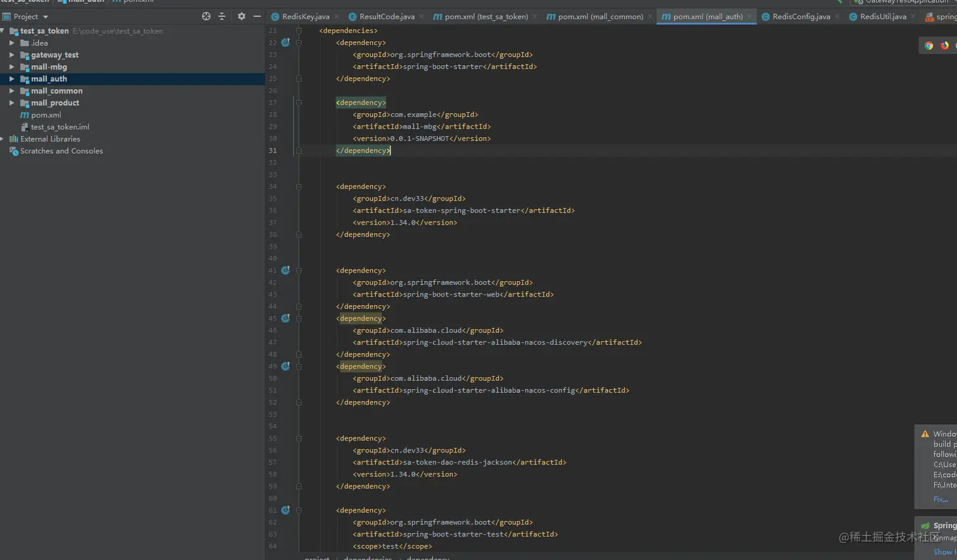Image resolution: width=957 pixels, height=560 pixels.
Task: Click the gutter bean icon on line 41
Action: pos(285,270)
